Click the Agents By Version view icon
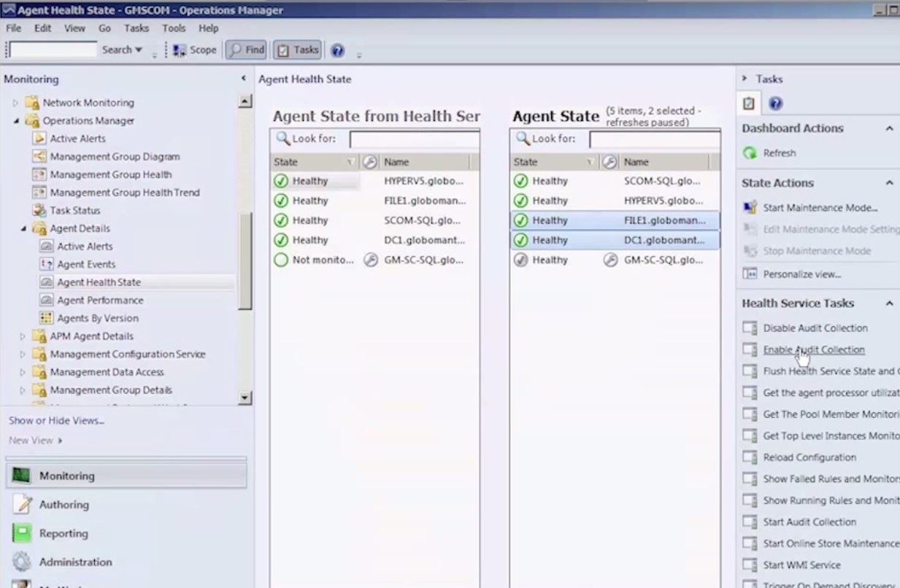Viewport: 900px width, 588px height. (x=47, y=318)
